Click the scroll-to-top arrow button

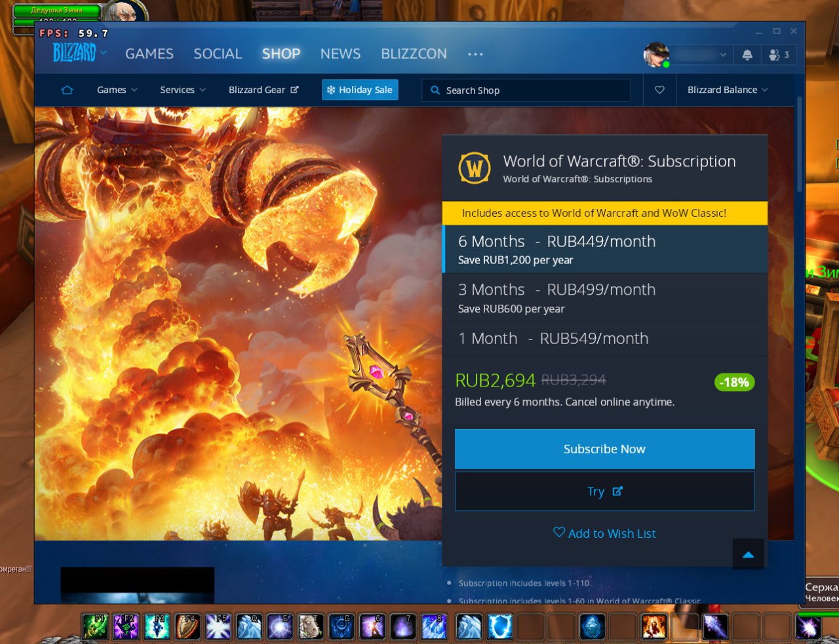748,554
